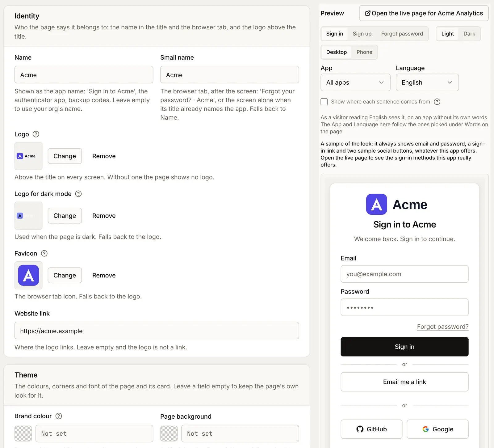Click the GitHub sign-in button

(371, 429)
